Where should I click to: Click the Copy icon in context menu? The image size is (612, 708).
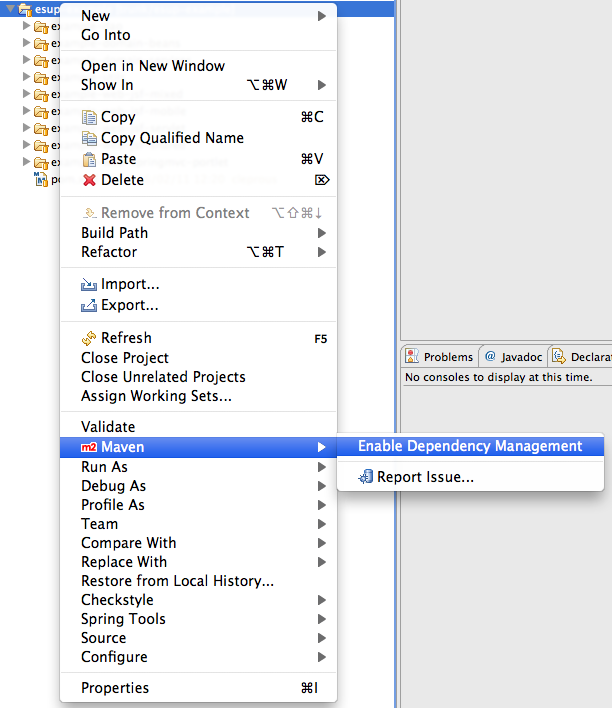coord(90,117)
